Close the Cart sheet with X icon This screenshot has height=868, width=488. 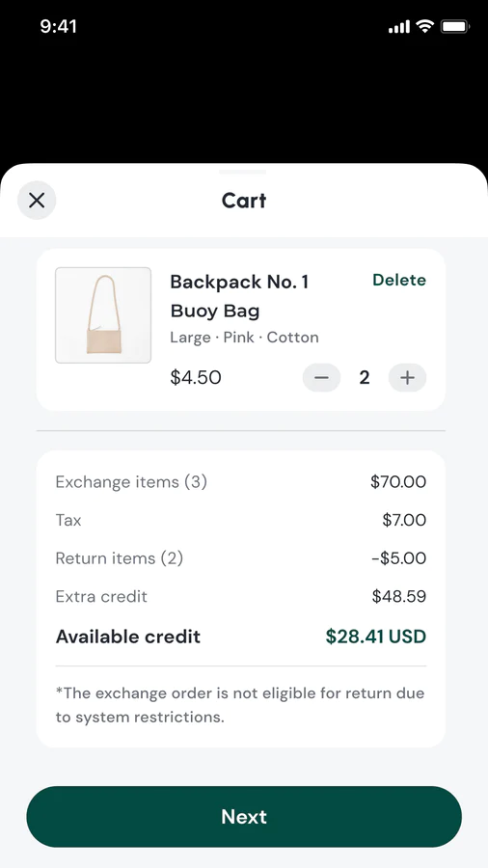(37, 201)
